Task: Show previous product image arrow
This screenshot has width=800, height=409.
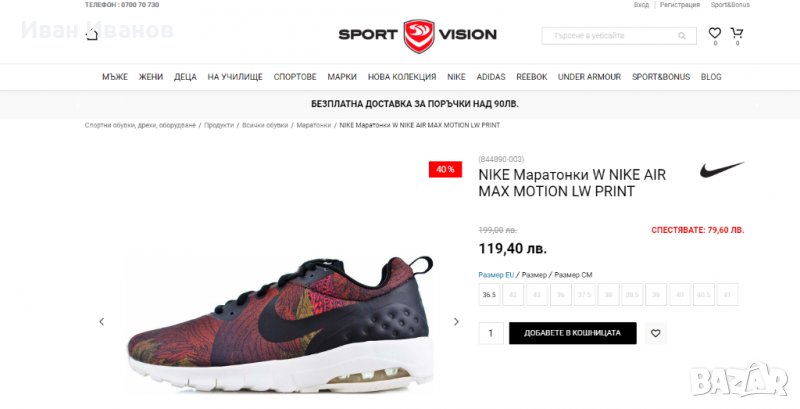Action: [x=102, y=321]
